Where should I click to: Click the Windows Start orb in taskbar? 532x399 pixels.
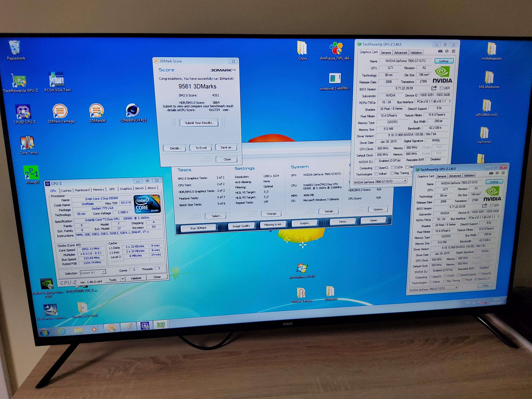coord(44,333)
